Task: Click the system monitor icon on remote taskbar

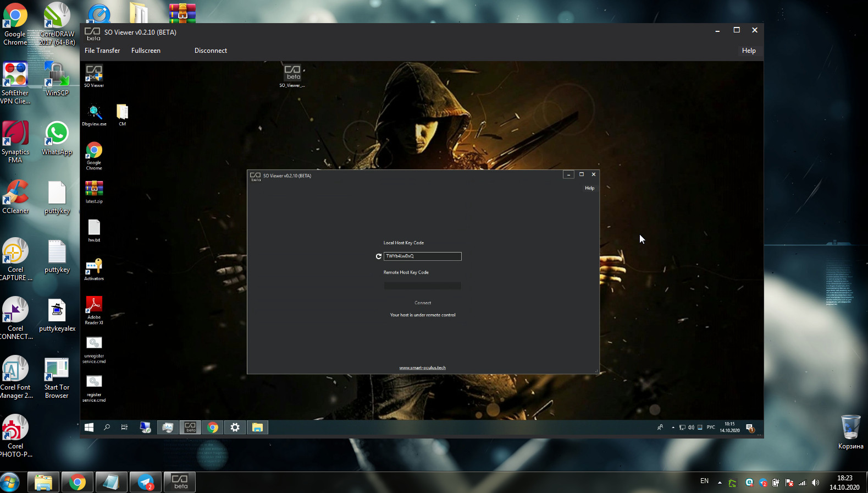Action: click(x=168, y=428)
